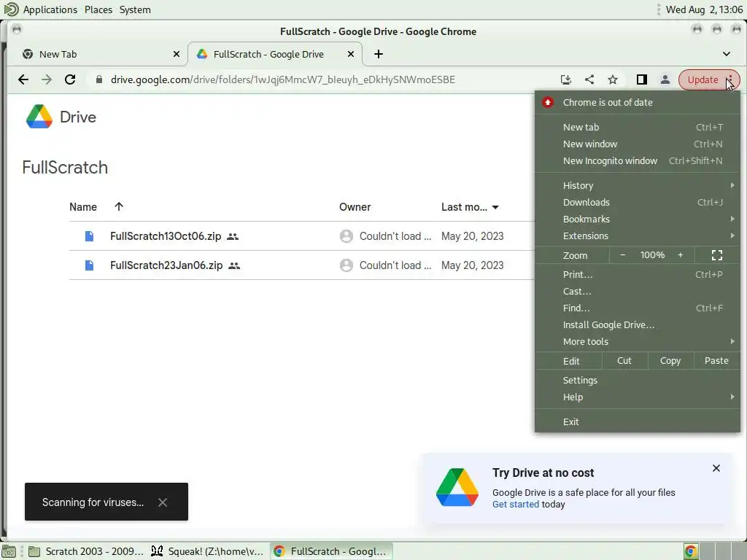Image resolution: width=747 pixels, height=560 pixels.
Task: Close the New Tab tab
Action: 177,54
